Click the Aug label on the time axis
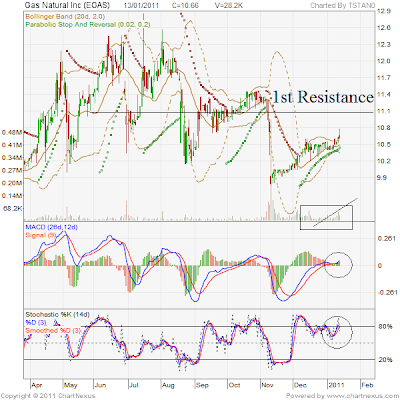The image size is (400, 400). (x=168, y=385)
